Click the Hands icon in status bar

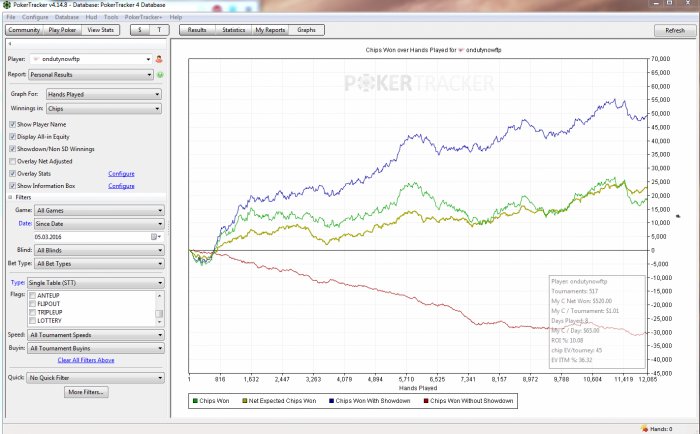point(644,429)
